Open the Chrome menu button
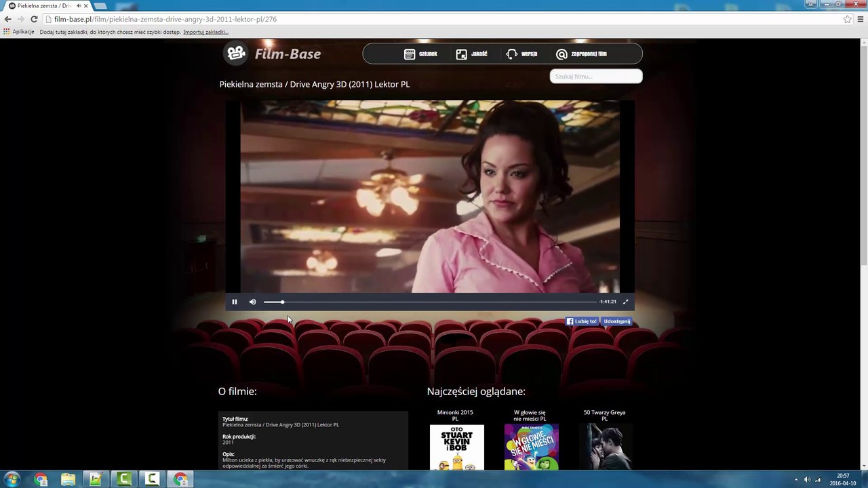868x488 pixels. (861, 19)
